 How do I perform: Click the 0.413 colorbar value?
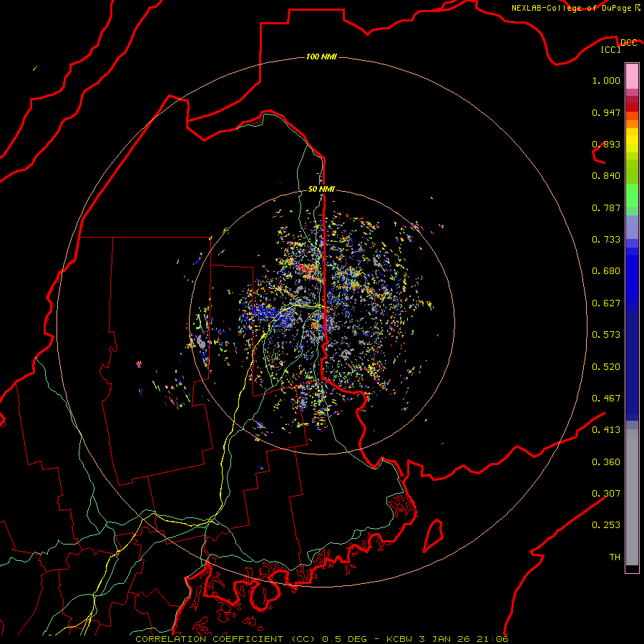coord(606,430)
